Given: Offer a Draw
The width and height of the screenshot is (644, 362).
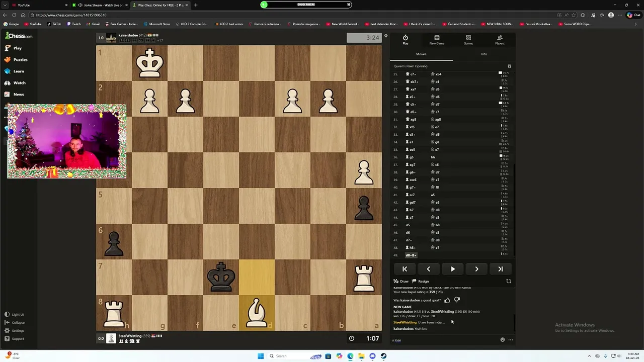Looking at the screenshot, I should coord(401,282).
